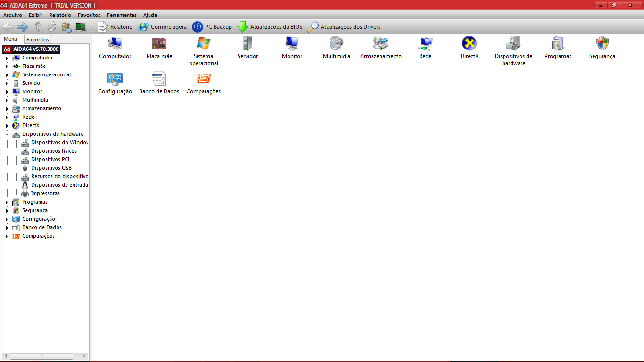644x362 pixels.
Task: Open the Rede network icon
Action: (x=425, y=48)
